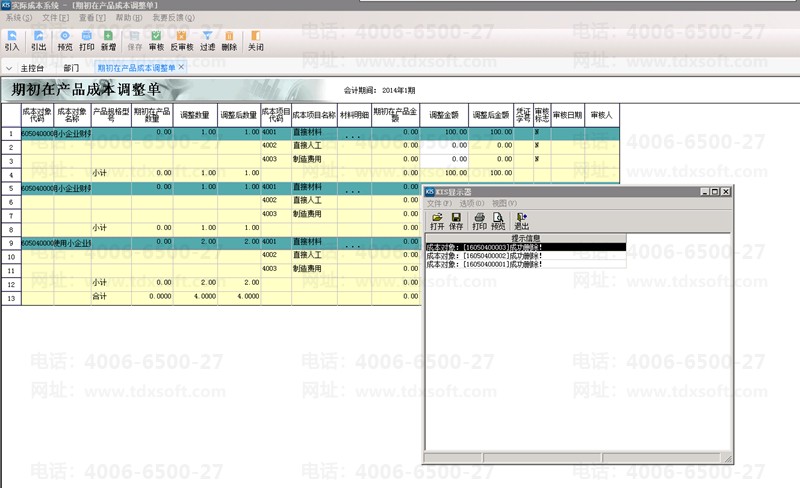This screenshot has height=488, width=800.
Task: Click row 9 number header
Action: [11, 243]
